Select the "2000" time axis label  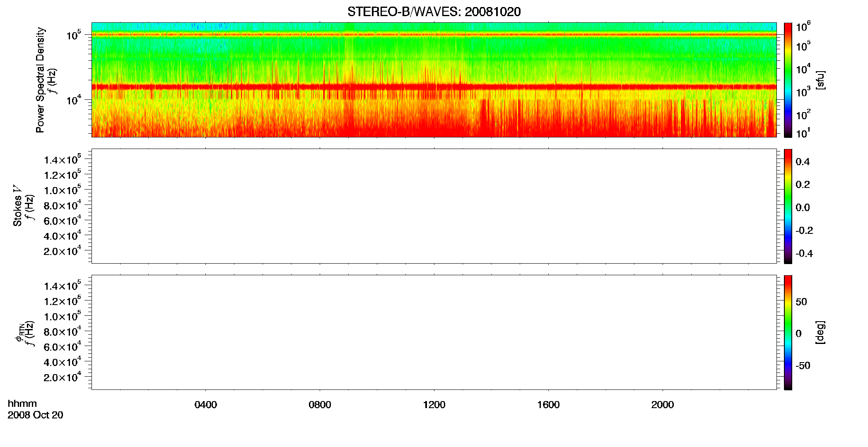click(x=663, y=405)
